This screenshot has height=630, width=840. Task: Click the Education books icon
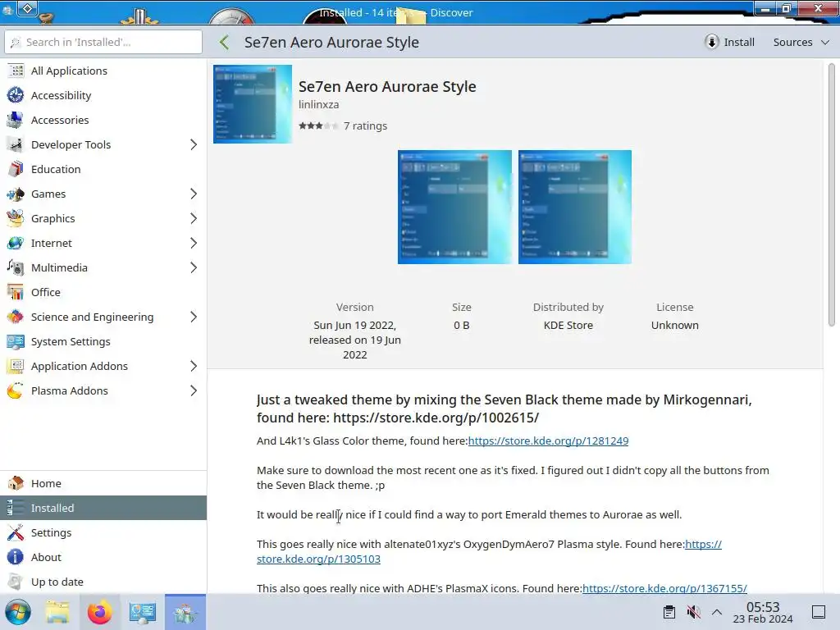16,169
